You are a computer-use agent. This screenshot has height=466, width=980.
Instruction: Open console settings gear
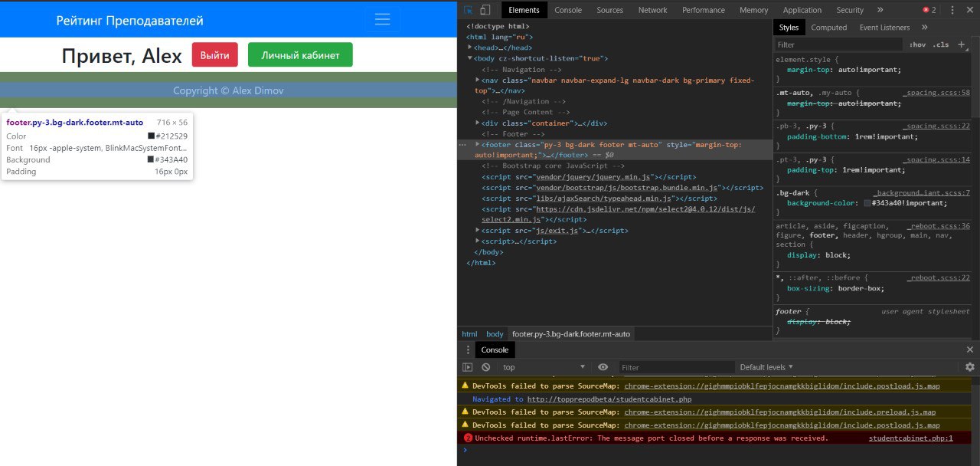[970, 367]
